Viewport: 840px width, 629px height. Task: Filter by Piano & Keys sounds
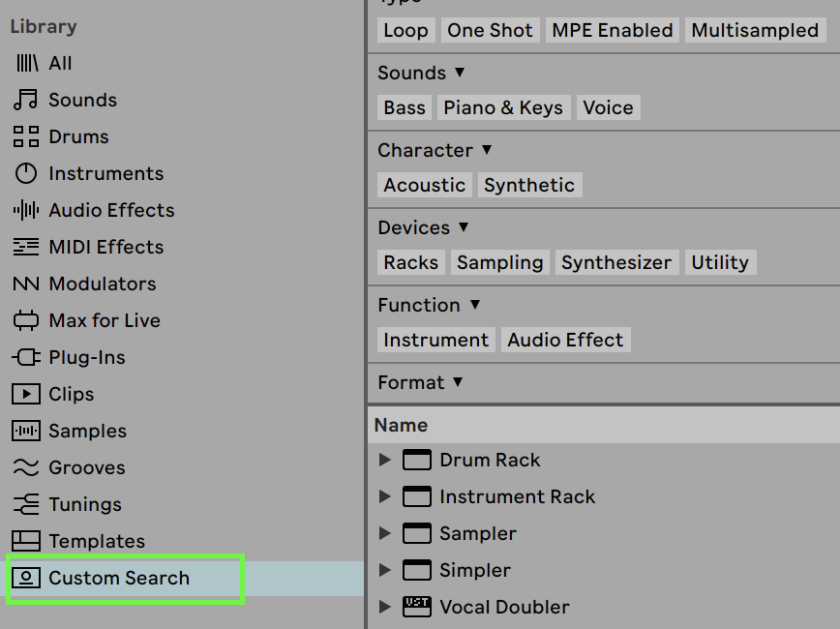[x=503, y=107]
